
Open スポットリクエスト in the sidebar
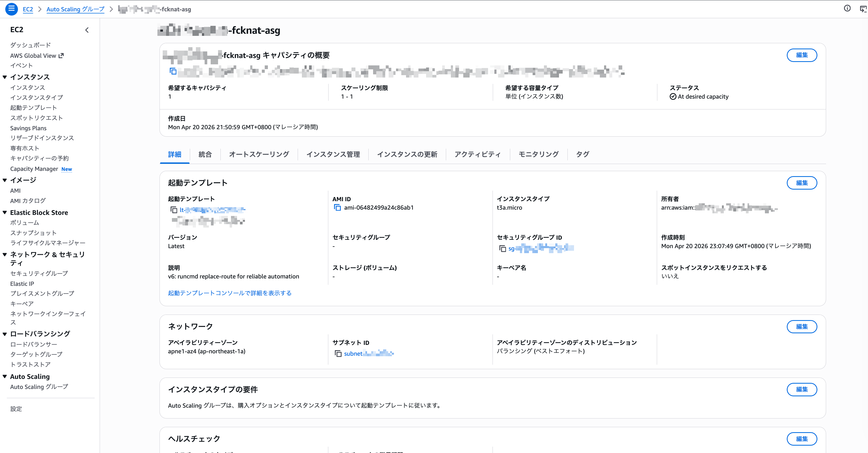(36, 118)
